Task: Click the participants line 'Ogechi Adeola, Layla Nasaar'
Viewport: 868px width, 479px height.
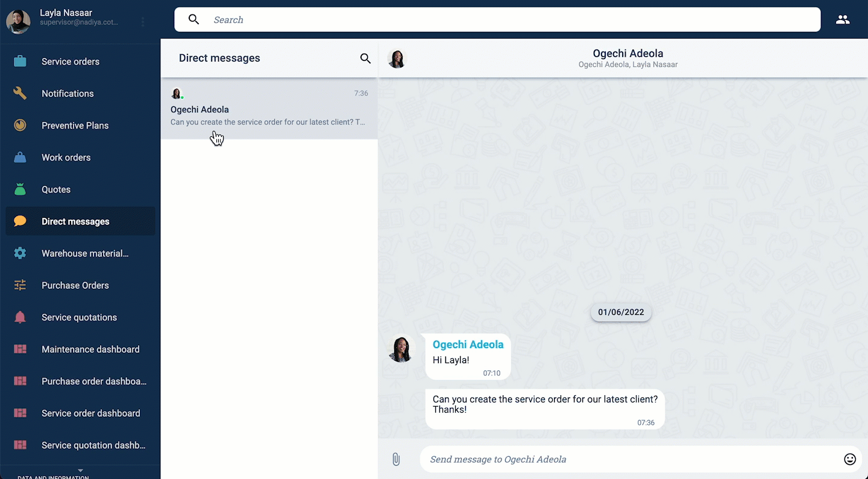Action: coord(628,65)
